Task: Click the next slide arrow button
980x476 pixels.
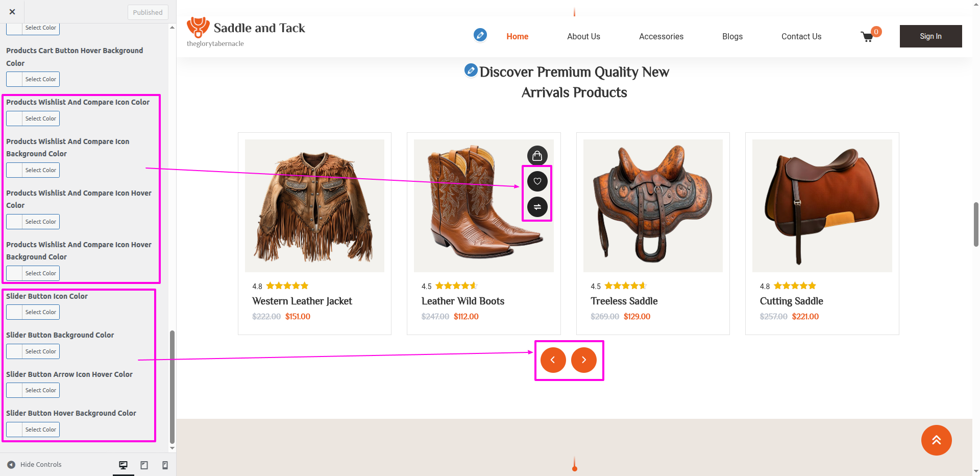Action: click(584, 360)
